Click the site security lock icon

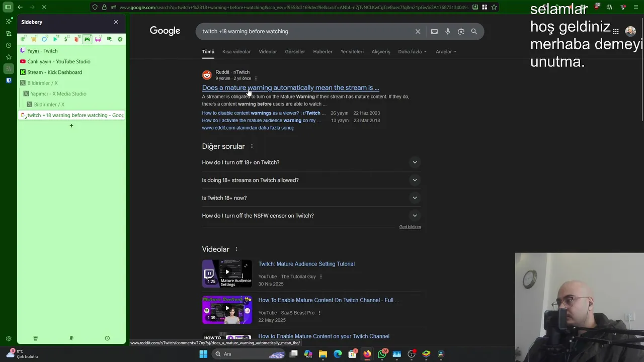[104, 7]
